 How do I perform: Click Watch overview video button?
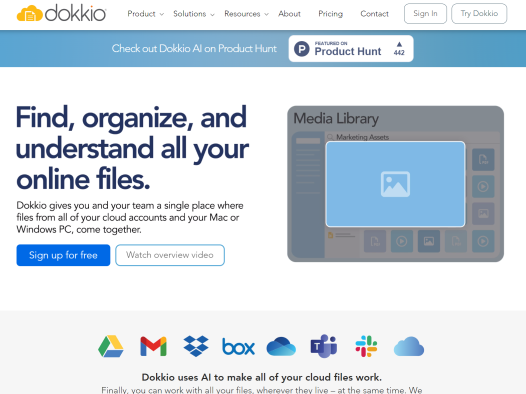pos(170,255)
